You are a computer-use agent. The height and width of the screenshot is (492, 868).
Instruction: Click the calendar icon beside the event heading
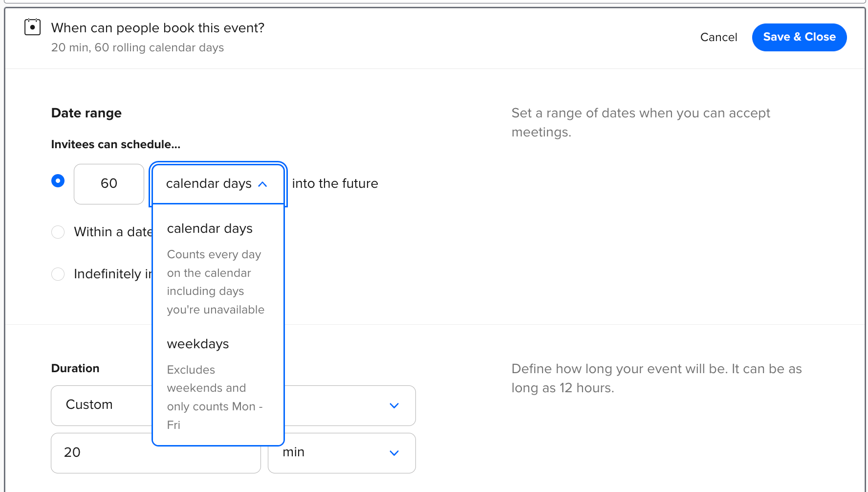32,27
